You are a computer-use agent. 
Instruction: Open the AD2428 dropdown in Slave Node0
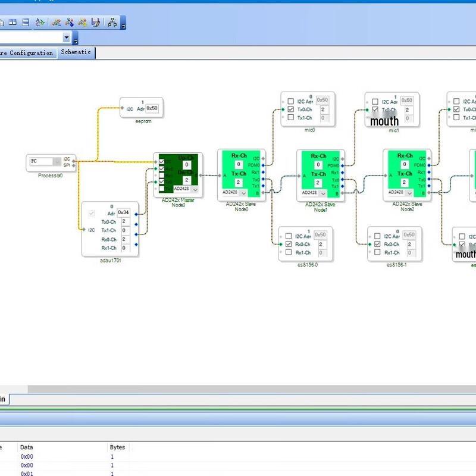pyautogui.click(x=244, y=193)
